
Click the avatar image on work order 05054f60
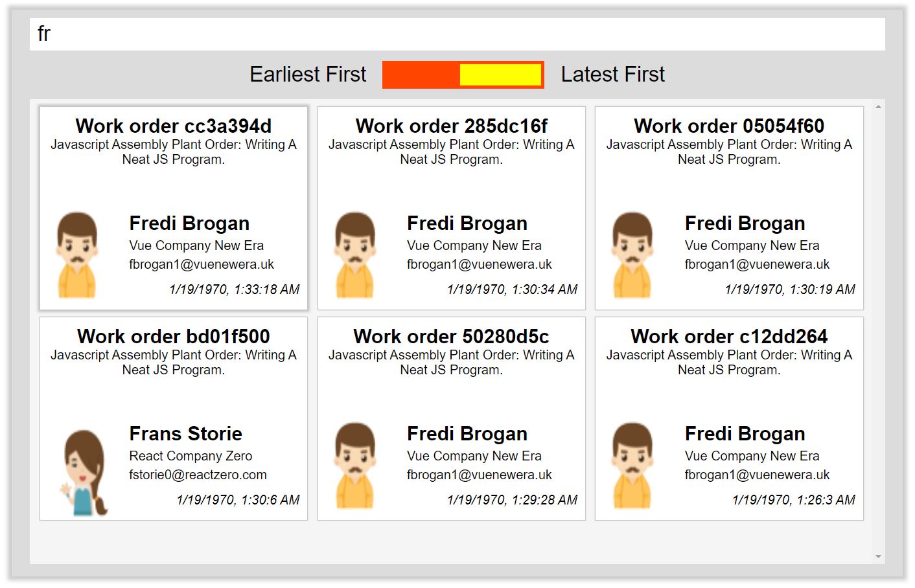point(632,254)
